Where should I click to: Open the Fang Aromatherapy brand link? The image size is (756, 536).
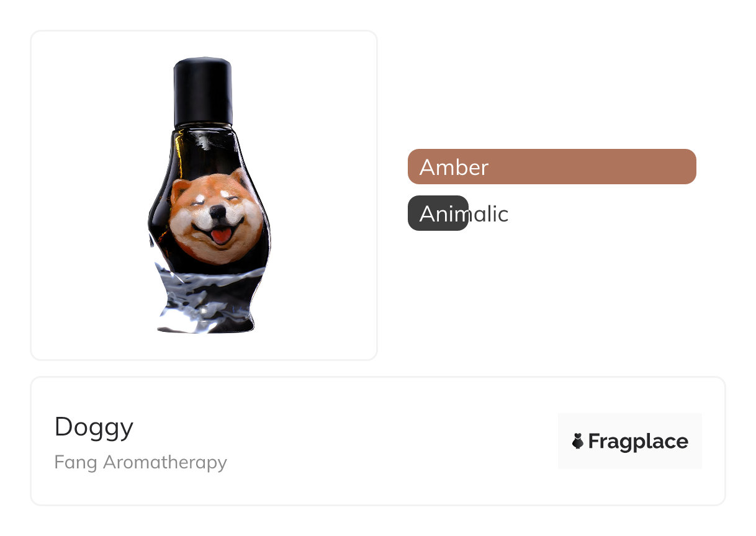tap(141, 462)
